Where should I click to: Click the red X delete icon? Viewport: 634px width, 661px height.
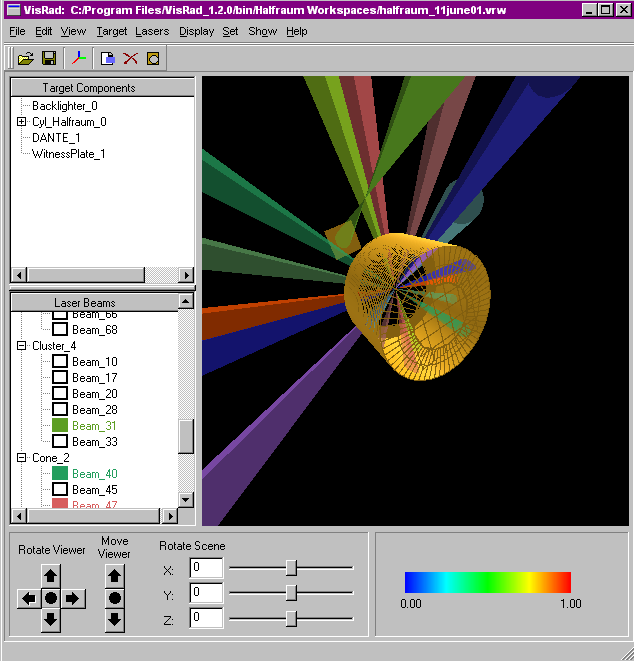(130, 58)
